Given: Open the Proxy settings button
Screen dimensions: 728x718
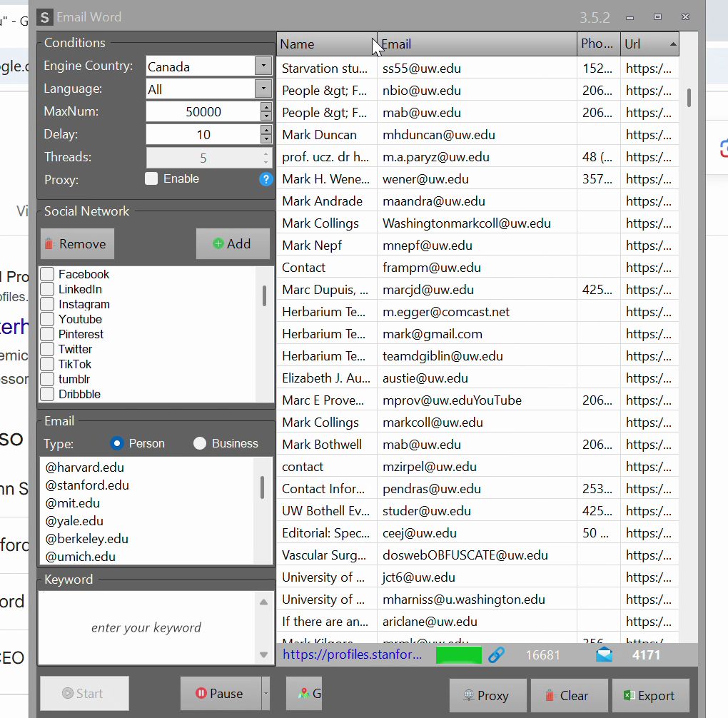Looking at the screenshot, I should (487, 695).
